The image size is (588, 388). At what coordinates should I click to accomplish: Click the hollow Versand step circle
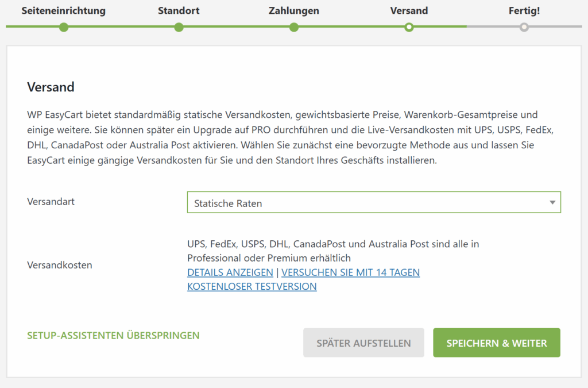(x=409, y=27)
